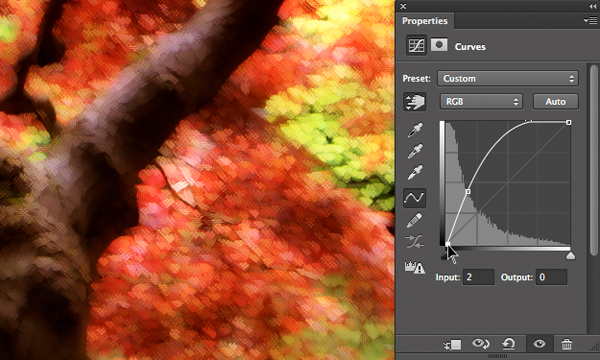Click the white point slider triangle
Image resolution: width=600 pixels, height=360 pixels.
tap(571, 256)
